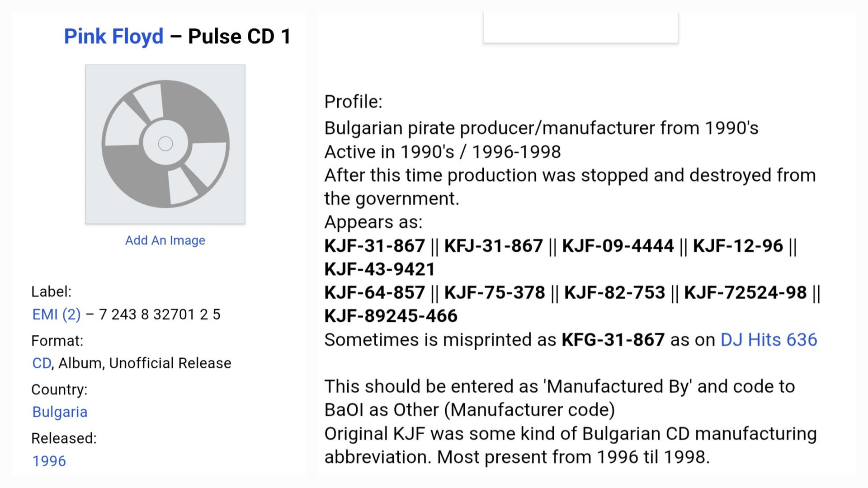Open the Bulgaria country link
The width and height of the screenshot is (868, 488).
(x=60, y=412)
